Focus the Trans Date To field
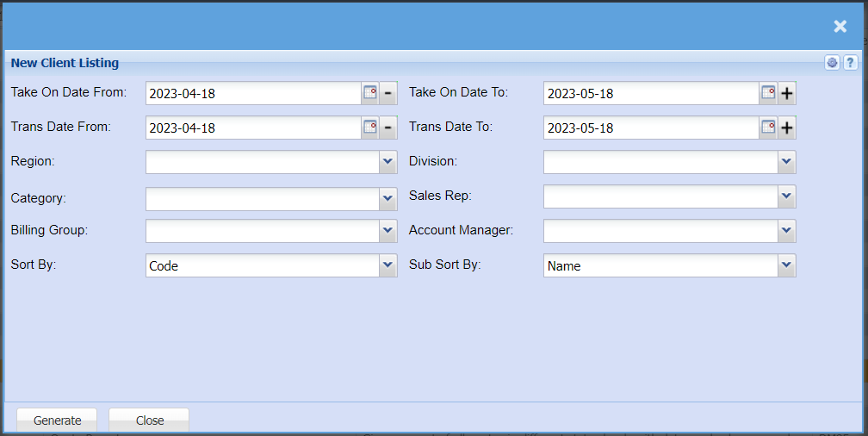Image resolution: width=868 pixels, height=436 pixels. (x=652, y=128)
